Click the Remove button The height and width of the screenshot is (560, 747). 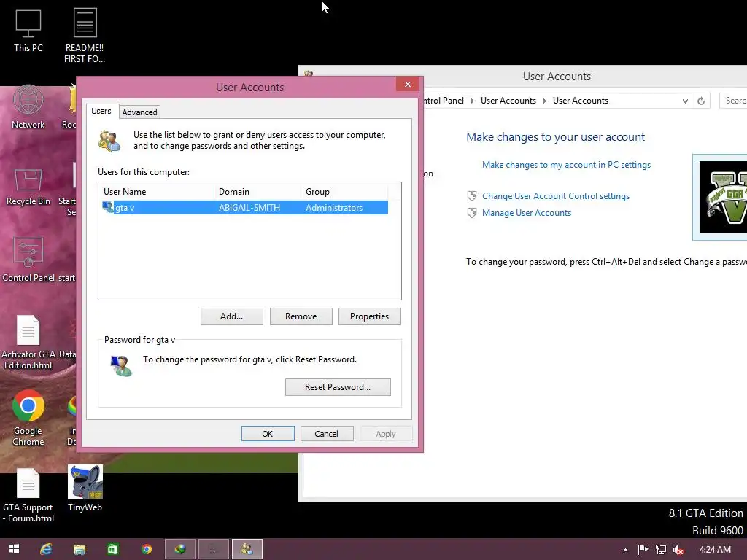click(x=301, y=316)
